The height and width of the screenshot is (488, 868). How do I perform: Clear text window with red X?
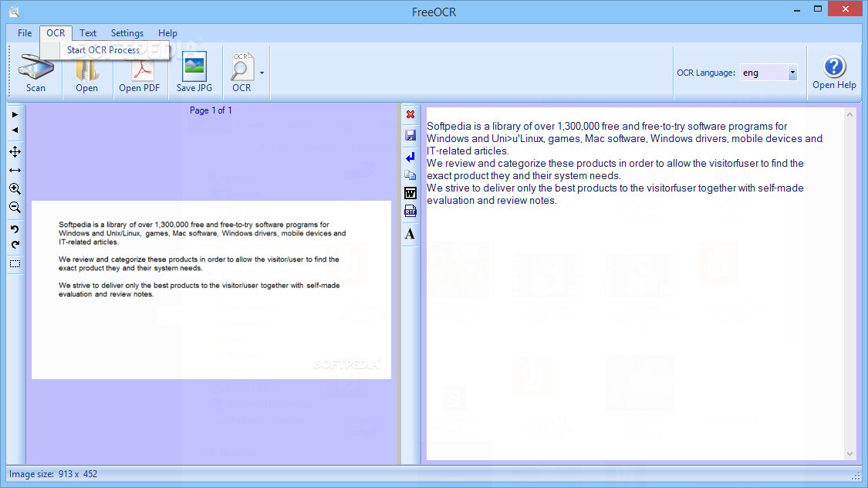(410, 114)
